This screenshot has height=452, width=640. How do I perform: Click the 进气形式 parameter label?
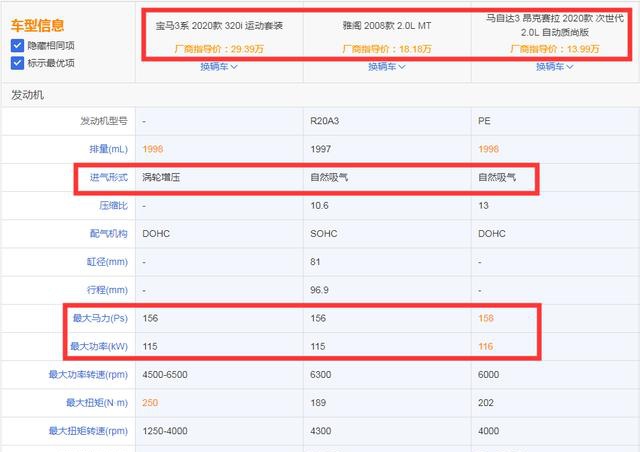click(109, 177)
